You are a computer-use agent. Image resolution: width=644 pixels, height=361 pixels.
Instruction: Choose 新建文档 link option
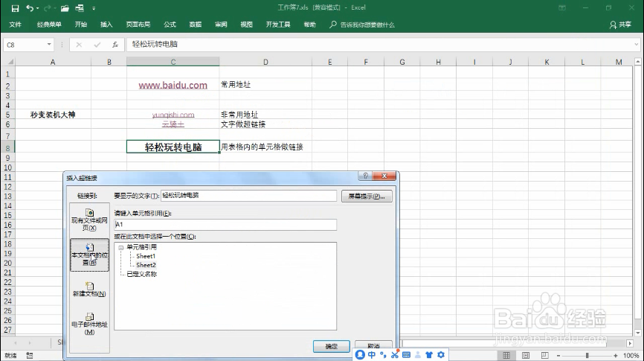pos(89,290)
